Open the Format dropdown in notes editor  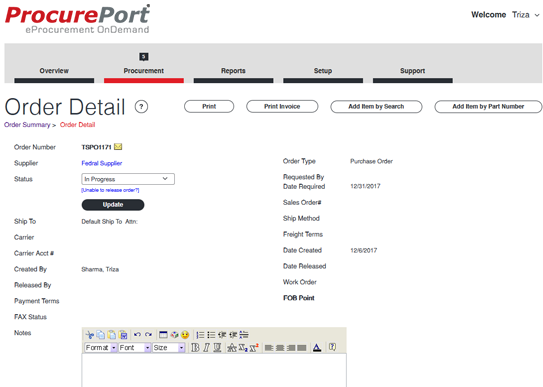(101, 348)
